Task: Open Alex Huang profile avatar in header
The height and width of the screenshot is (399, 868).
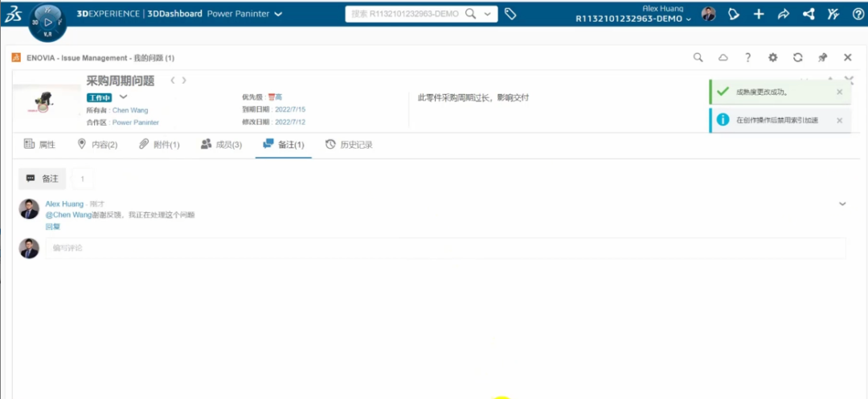Action: 709,14
